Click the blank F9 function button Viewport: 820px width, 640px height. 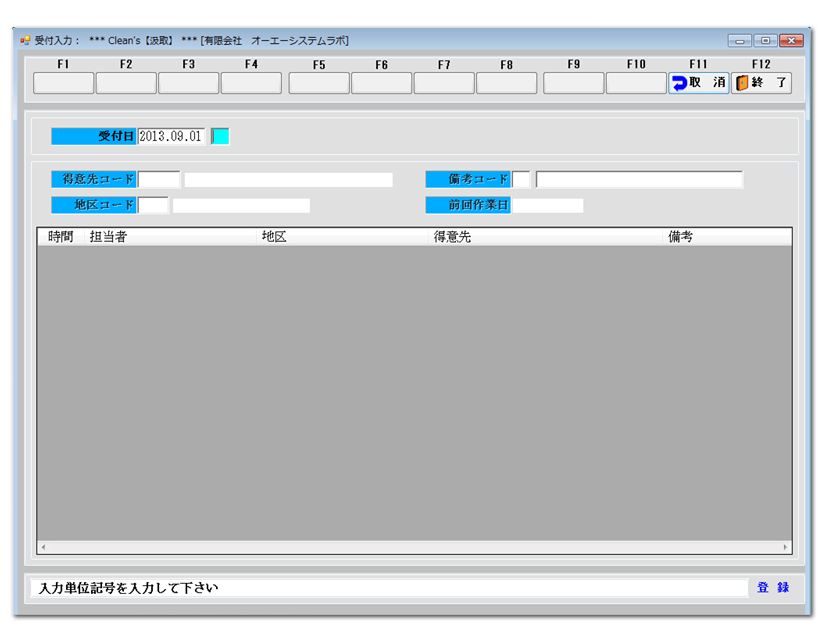pos(574,83)
